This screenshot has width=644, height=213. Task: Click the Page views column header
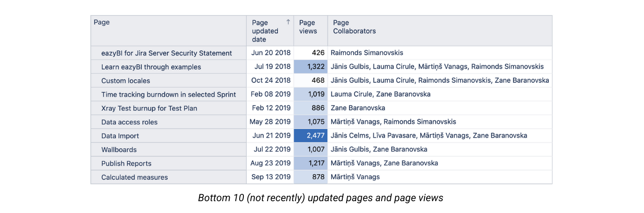click(307, 27)
